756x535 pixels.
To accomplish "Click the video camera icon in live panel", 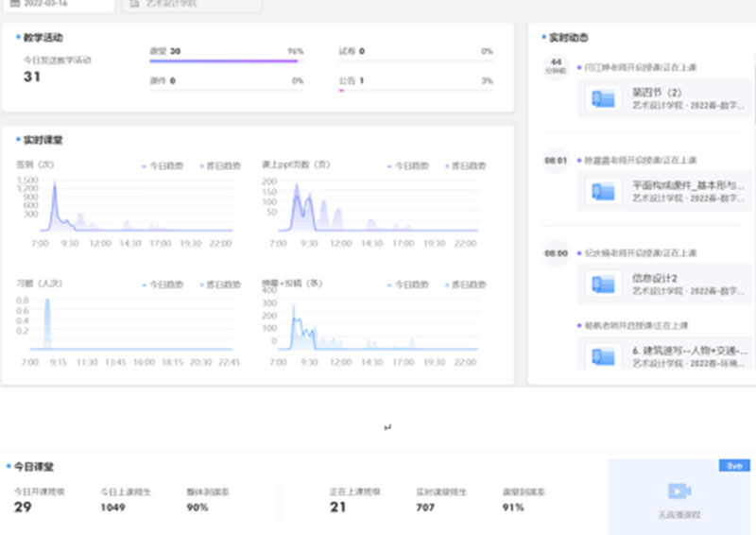I will 678,492.
